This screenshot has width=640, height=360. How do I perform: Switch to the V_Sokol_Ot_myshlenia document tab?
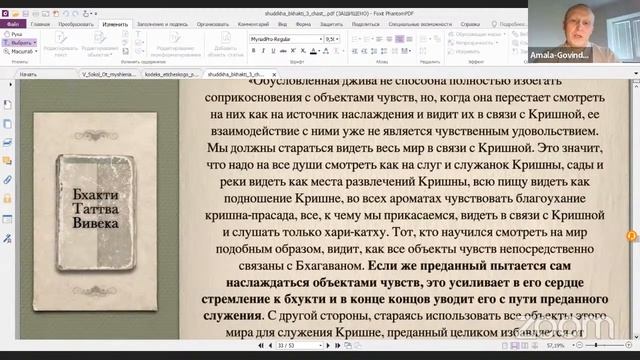pos(109,74)
